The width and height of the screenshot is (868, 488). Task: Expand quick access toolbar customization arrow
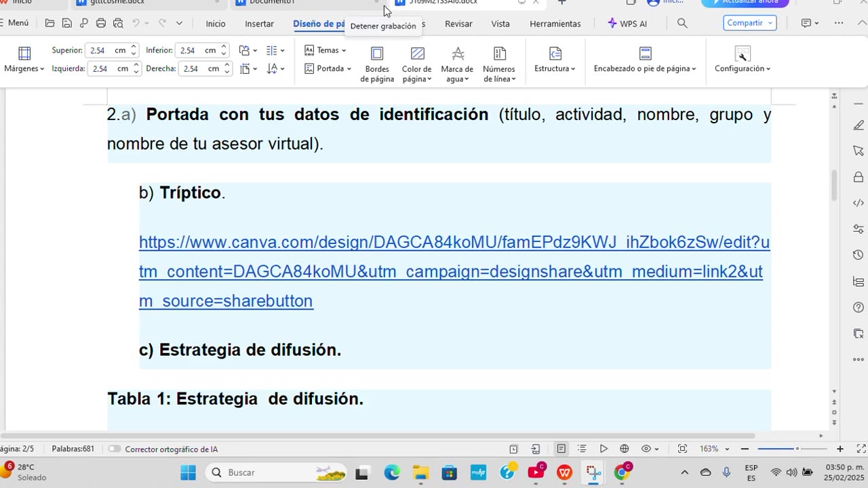coord(179,24)
